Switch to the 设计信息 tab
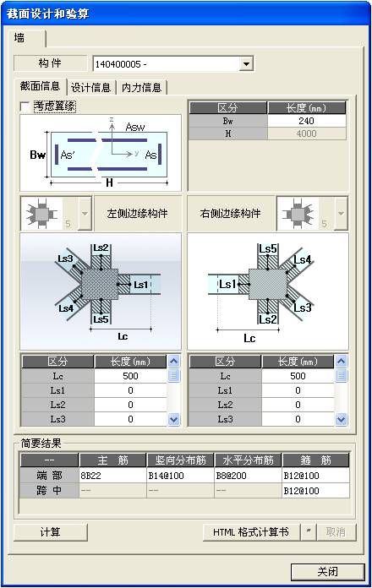Image resolution: width=372 pixels, height=588 pixels. point(90,88)
